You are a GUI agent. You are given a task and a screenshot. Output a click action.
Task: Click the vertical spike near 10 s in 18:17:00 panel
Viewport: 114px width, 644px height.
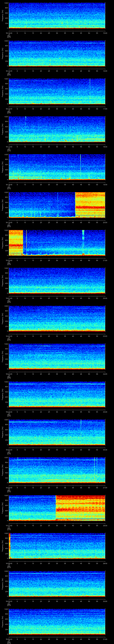pyautogui.click(x=26, y=121)
